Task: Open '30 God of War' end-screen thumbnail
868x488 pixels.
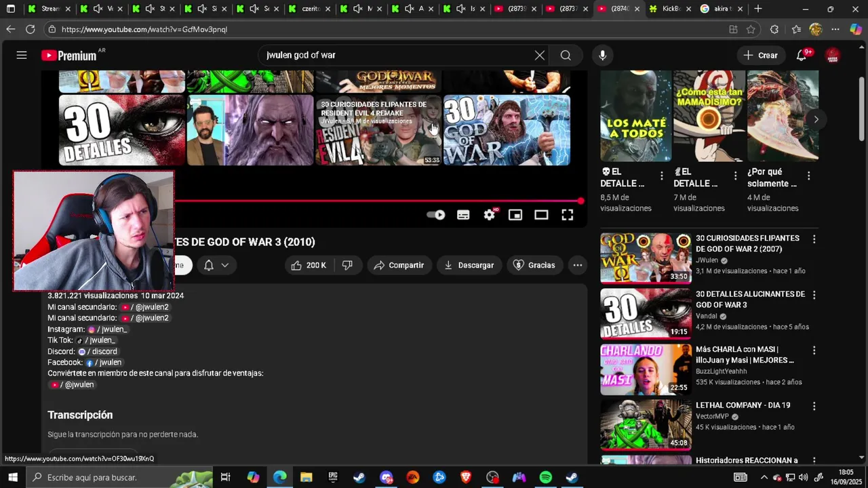Action: click(507, 130)
